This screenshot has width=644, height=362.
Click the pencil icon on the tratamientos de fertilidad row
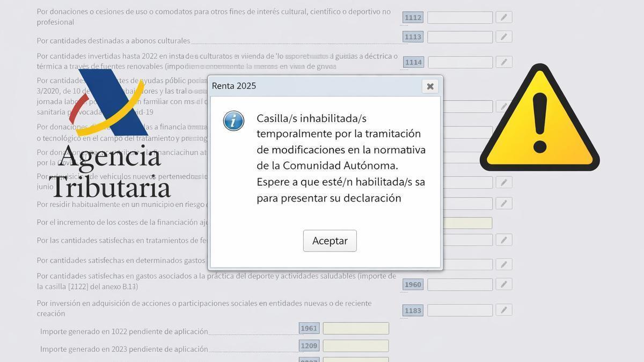(x=503, y=239)
